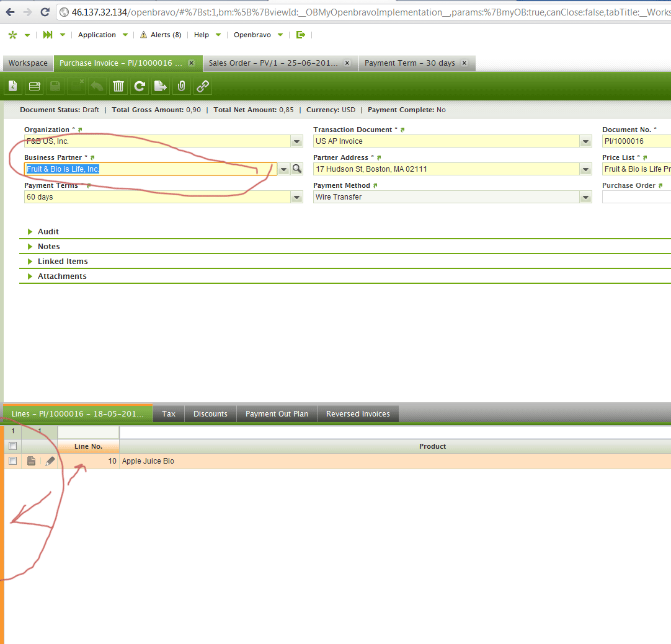Click Organization field link arrow icon
This screenshot has height=644, width=671.
80,130
